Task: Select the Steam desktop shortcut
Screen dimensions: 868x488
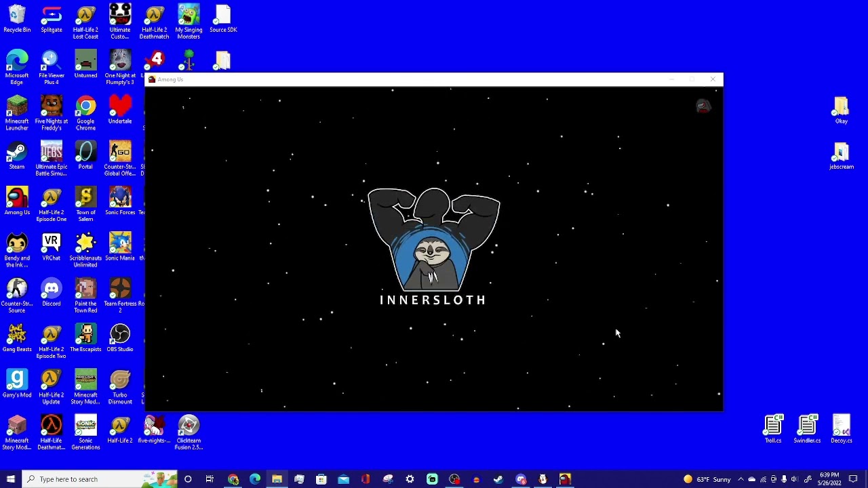Action: tap(17, 156)
